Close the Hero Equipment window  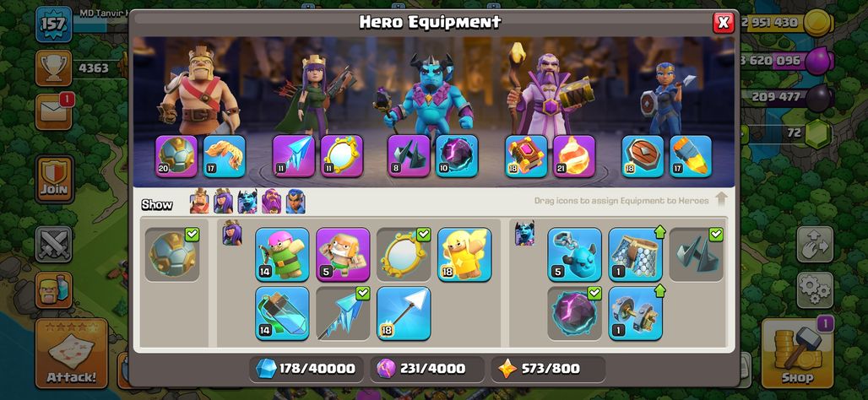723,22
